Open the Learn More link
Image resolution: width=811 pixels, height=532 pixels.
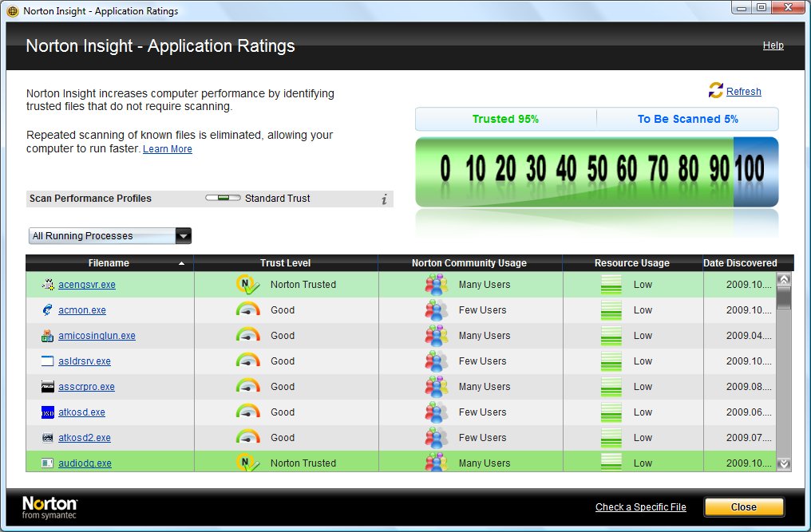coord(168,149)
